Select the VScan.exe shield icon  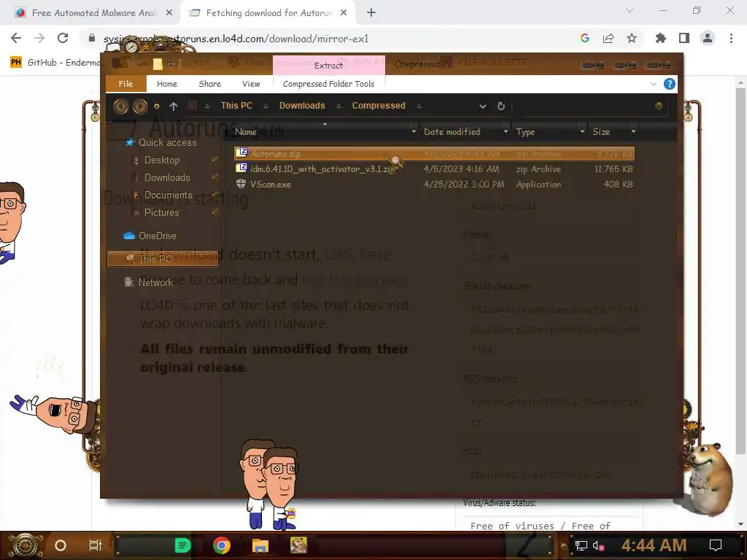[x=241, y=184]
